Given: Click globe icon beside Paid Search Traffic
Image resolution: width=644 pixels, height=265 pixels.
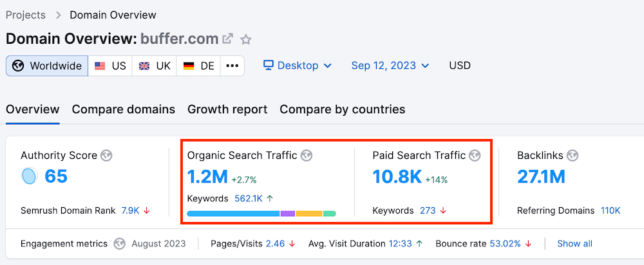Looking at the screenshot, I should click(x=475, y=155).
